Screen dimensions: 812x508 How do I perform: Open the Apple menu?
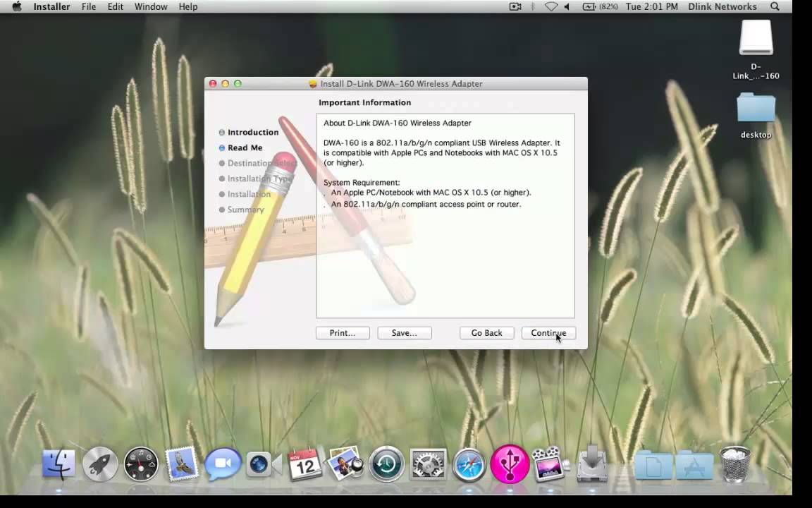(17, 7)
